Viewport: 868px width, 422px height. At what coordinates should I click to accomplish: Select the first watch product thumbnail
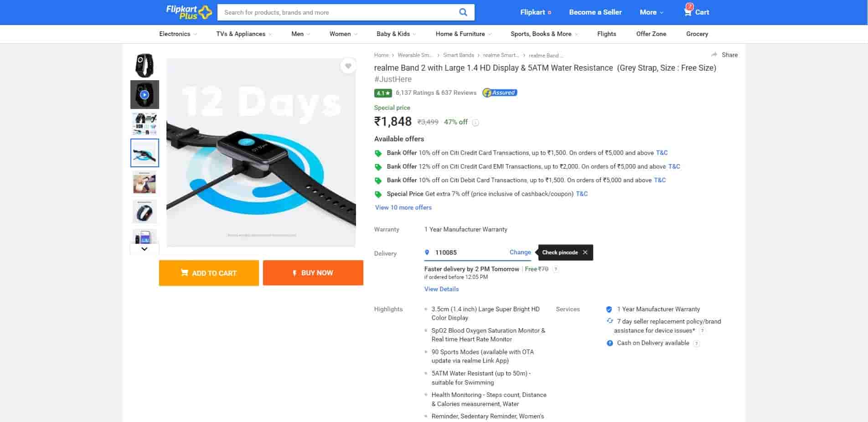pos(145,65)
